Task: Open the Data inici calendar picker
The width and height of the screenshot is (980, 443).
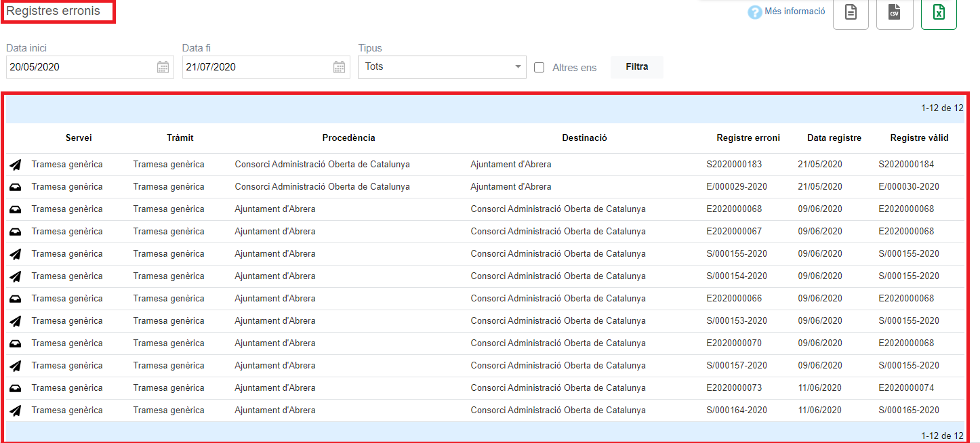Action: [x=163, y=67]
